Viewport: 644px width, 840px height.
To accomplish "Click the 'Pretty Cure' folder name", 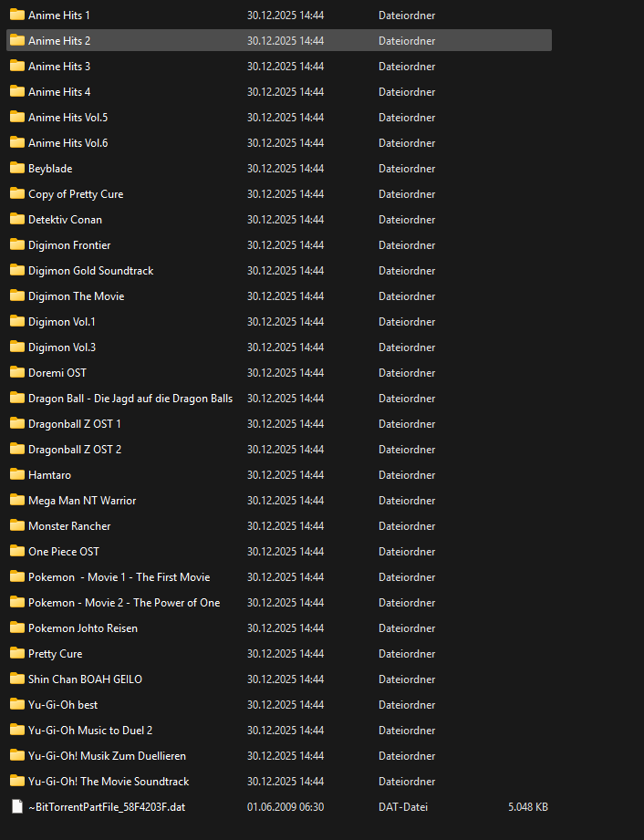I will pos(55,654).
